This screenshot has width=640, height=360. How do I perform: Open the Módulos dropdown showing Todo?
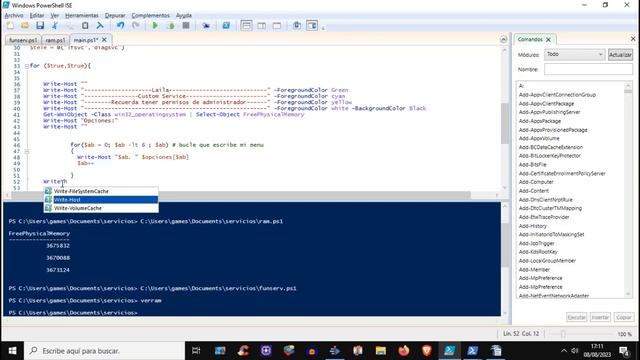(574, 54)
